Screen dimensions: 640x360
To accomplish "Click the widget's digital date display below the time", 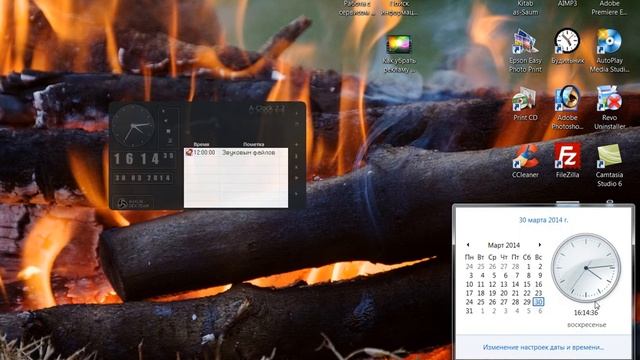I will pyautogui.click(x=143, y=178).
